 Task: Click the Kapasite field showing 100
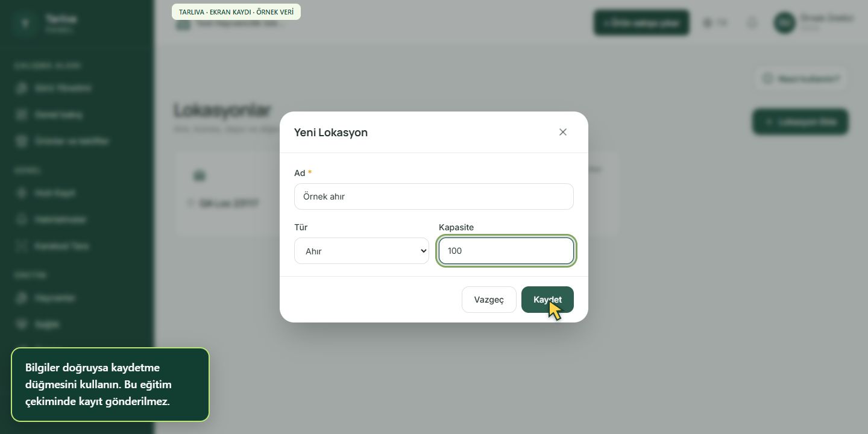coord(506,251)
